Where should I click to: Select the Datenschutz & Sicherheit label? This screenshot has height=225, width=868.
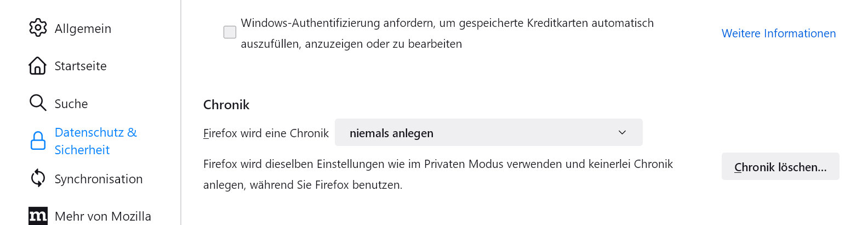(x=95, y=141)
